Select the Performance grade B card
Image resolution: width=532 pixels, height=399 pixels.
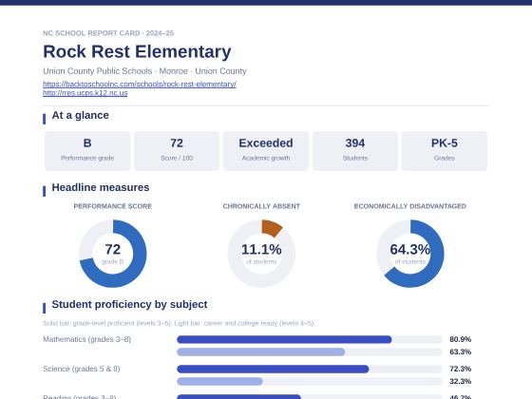coord(87,151)
